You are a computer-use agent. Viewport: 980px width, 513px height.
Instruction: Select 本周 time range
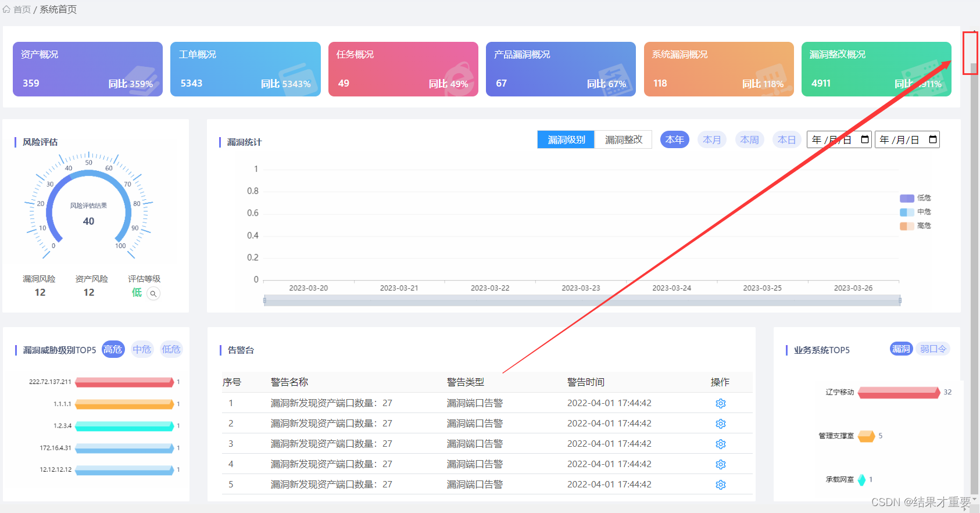750,139
